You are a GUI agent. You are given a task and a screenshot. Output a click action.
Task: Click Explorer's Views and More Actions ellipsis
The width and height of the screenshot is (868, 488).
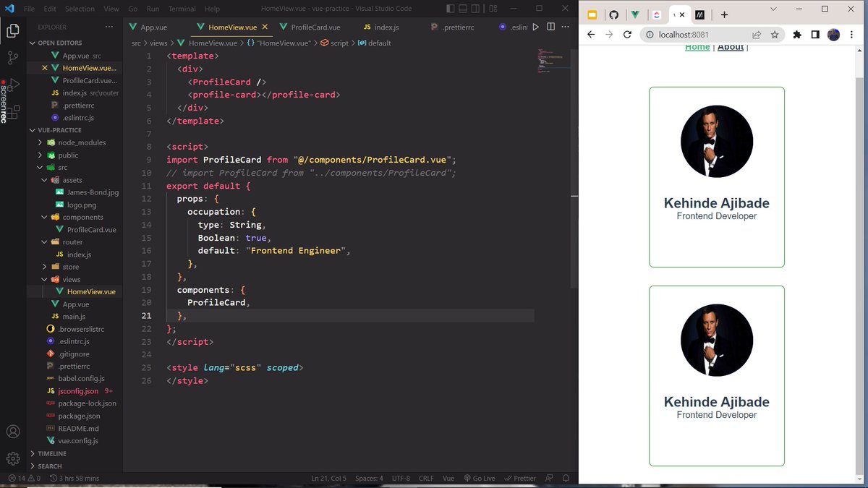pyautogui.click(x=109, y=27)
